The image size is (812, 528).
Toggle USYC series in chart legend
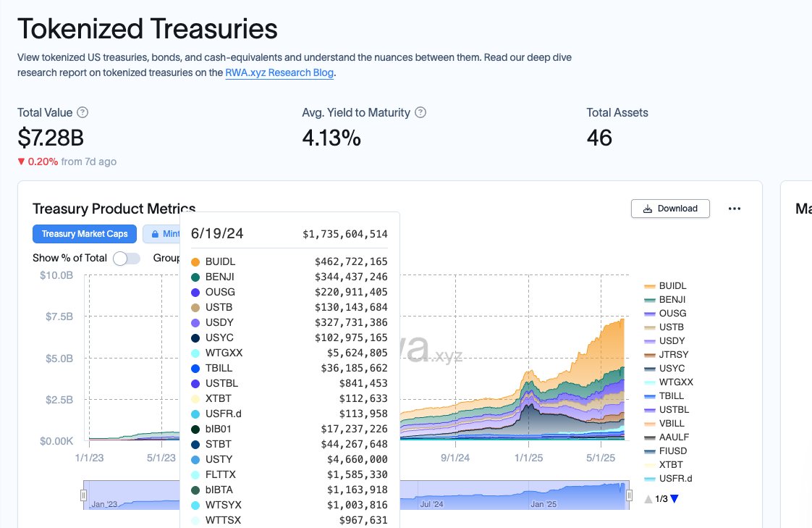tap(664, 369)
